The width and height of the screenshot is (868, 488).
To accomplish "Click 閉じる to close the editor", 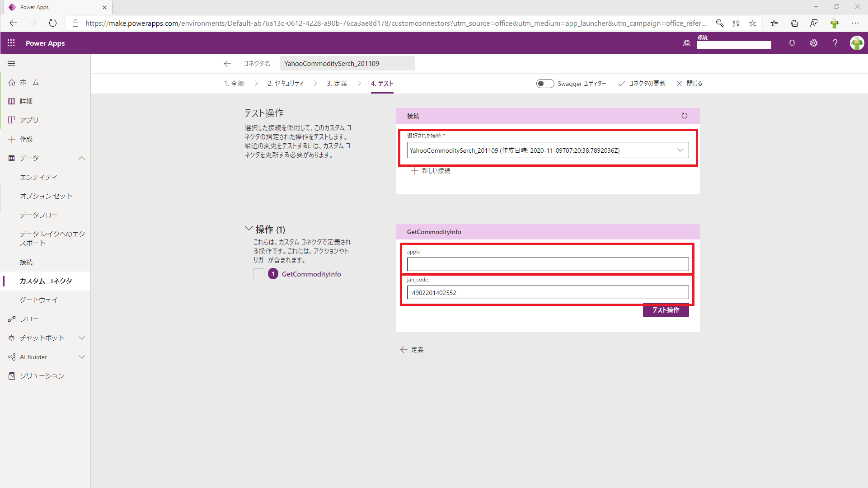I will 689,84.
